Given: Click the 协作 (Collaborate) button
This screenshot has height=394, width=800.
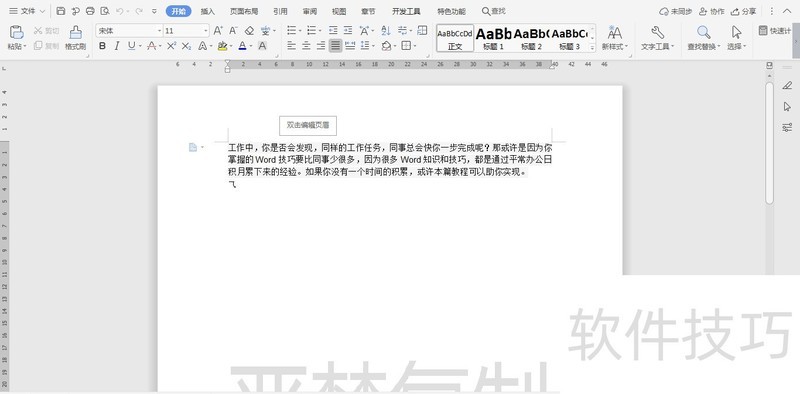Looking at the screenshot, I should pos(711,11).
